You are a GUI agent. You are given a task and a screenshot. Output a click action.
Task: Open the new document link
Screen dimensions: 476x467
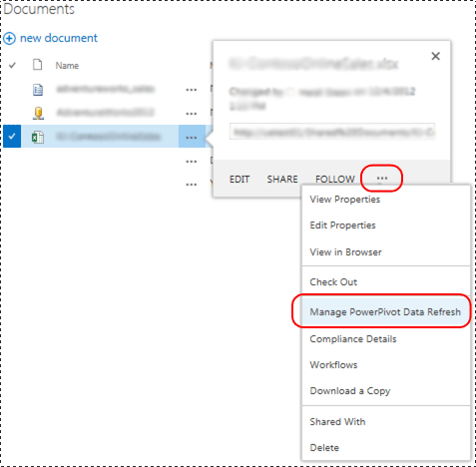[x=59, y=38]
